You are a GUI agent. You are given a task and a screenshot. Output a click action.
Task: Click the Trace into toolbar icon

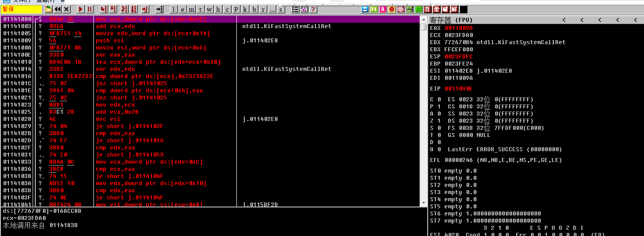click(x=124, y=9)
